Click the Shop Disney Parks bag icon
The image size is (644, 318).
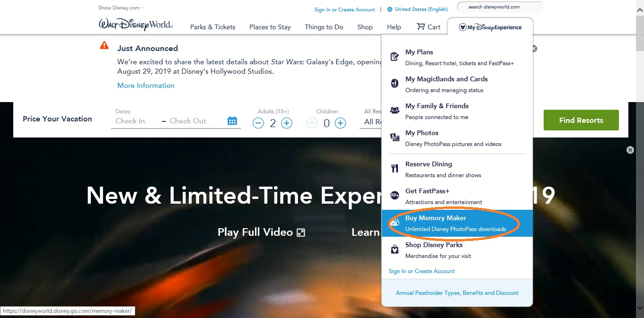tap(394, 249)
